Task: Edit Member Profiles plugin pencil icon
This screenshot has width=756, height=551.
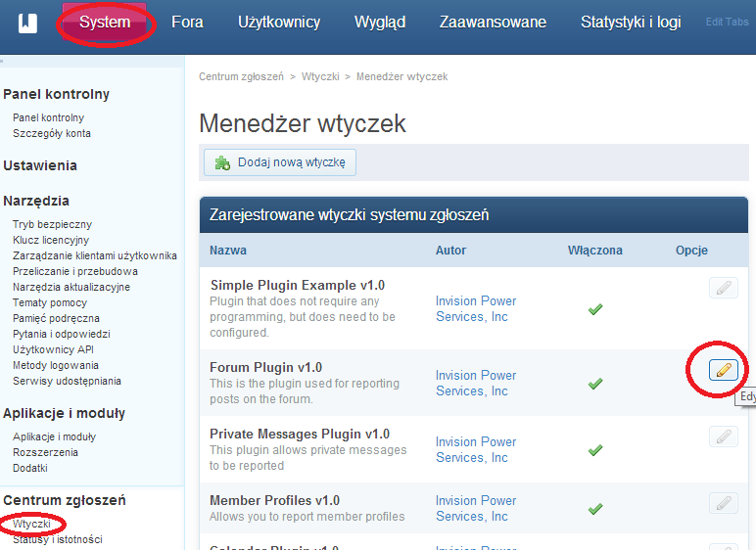Action: pos(724,503)
